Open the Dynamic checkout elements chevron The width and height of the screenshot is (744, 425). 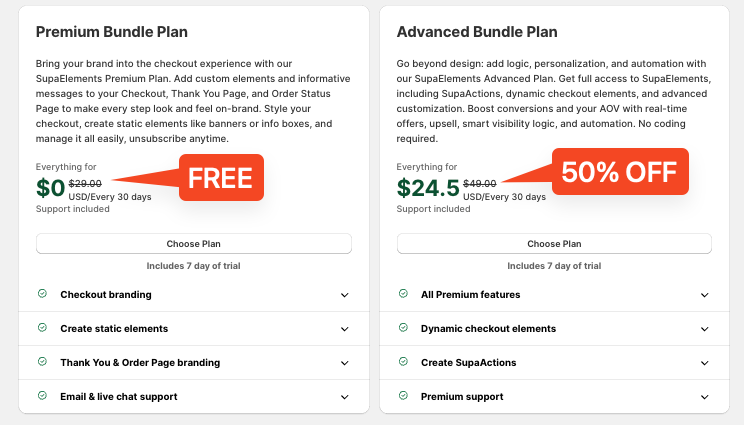click(705, 329)
